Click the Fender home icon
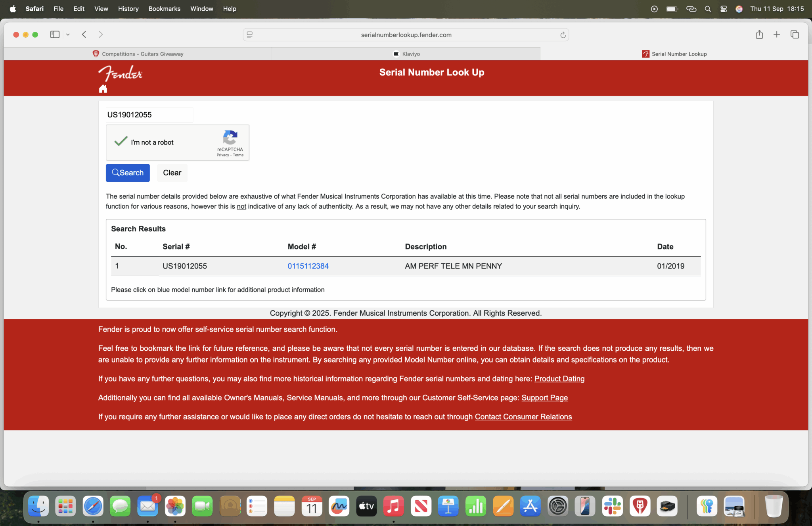This screenshot has height=526, width=812. tap(103, 89)
